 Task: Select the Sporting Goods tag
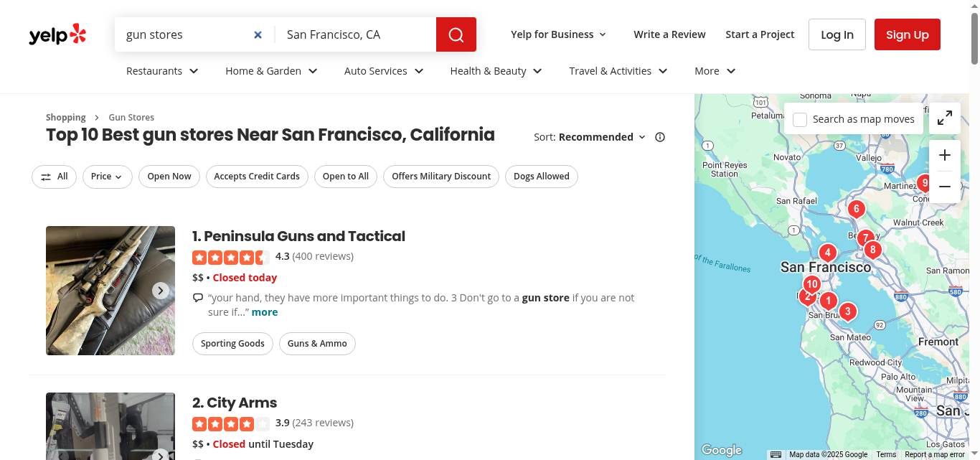point(233,344)
